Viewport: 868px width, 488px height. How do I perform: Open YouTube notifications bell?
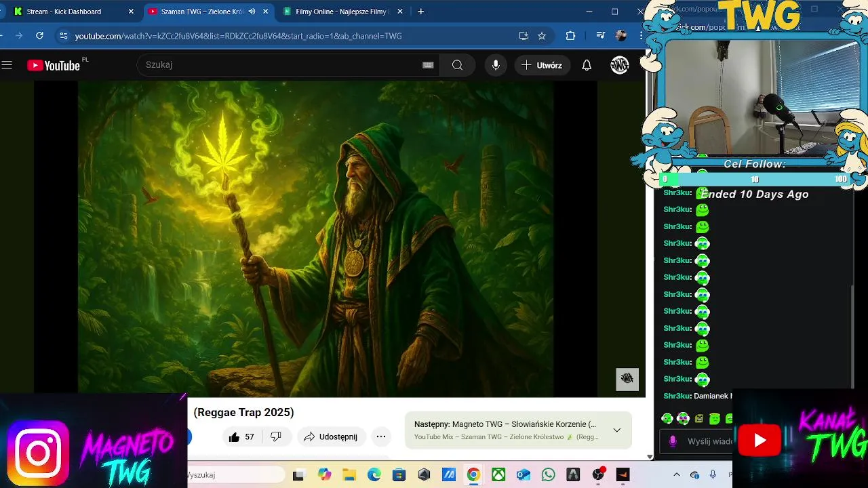[x=587, y=65]
